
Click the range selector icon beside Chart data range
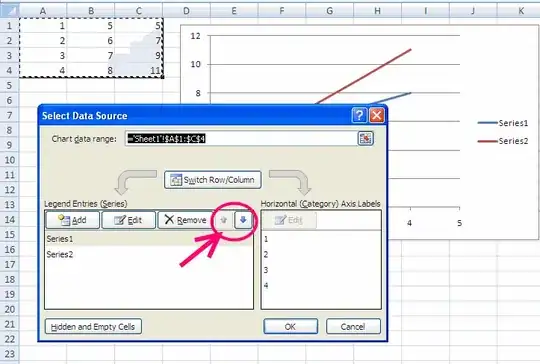pyautogui.click(x=365, y=139)
